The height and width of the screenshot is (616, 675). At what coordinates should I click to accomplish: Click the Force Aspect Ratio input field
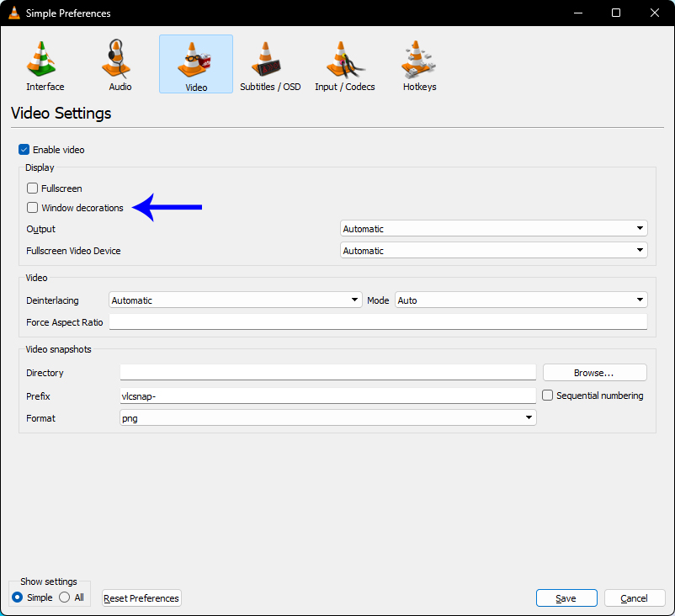(377, 322)
